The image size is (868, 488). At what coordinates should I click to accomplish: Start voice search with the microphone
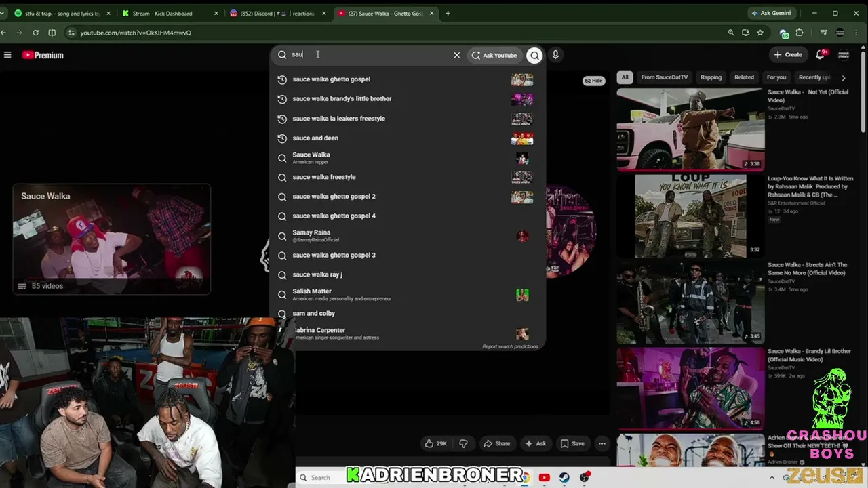[555, 55]
